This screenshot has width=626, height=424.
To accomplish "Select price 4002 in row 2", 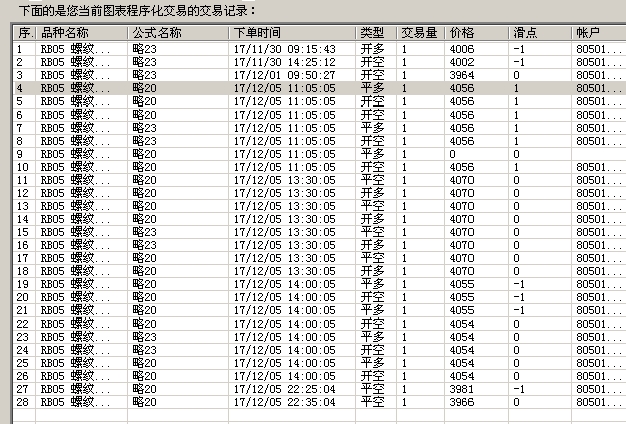I will click(x=462, y=62).
